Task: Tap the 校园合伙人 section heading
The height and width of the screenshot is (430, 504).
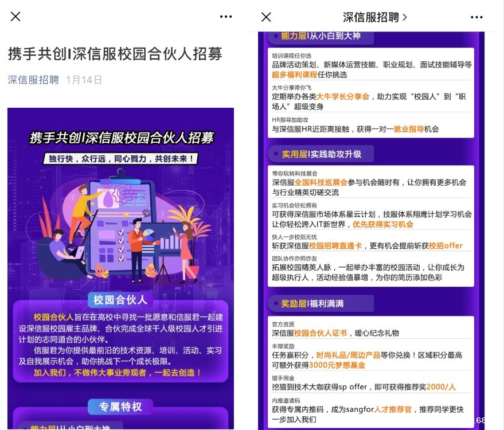Action: 120,300
